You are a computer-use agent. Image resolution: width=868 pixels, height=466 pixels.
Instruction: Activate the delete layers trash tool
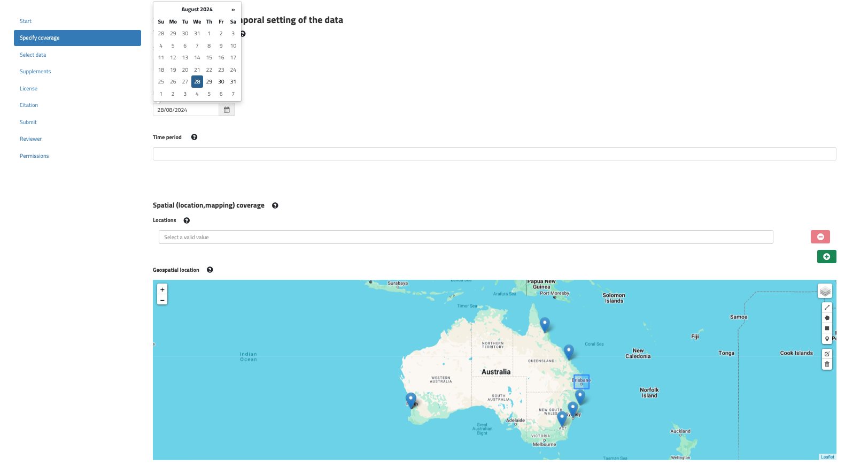827,364
